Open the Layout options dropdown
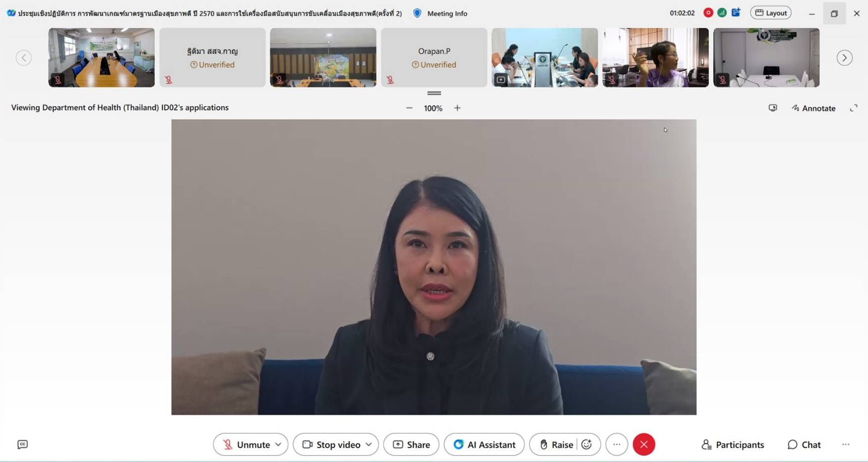The image size is (868, 462). pyautogui.click(x=771, y=13)
